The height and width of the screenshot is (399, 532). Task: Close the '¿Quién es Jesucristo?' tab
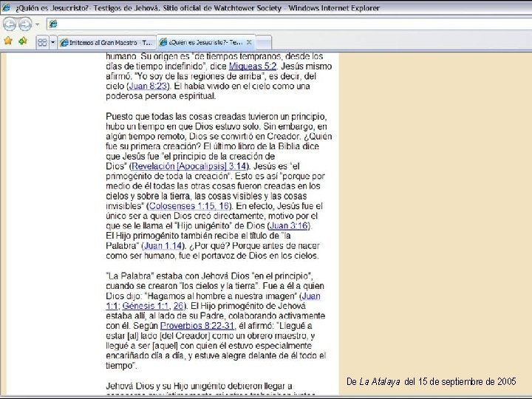pyautogui.click(x=249, y=42)
